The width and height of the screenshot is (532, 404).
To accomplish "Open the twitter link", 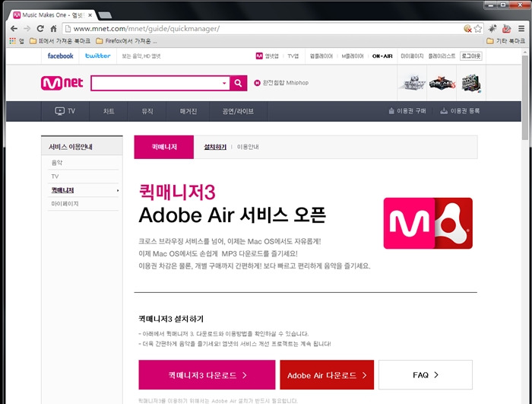I will [98, 56].
